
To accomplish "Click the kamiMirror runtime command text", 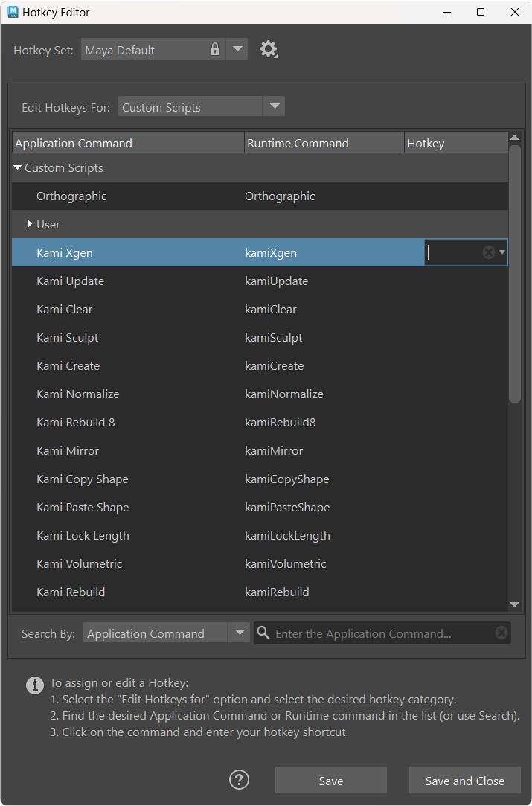I will (274, 450).
